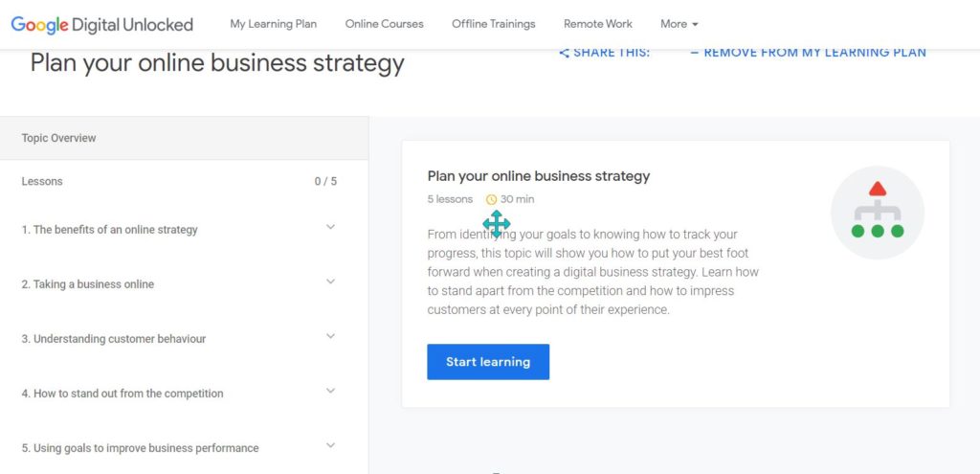980x474 pixels.
Task: Click the Start learning button
Action: coord(488,362)
